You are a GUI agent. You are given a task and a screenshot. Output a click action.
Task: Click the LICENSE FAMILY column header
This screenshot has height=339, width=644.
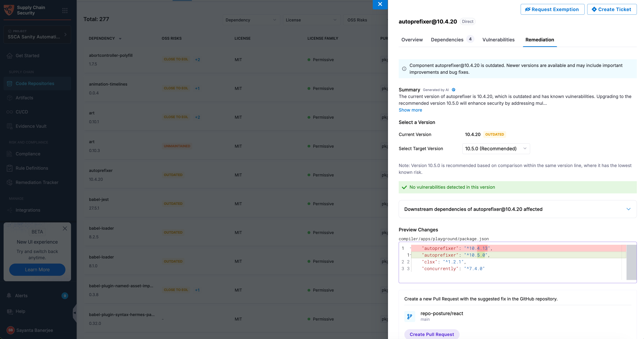323,39
